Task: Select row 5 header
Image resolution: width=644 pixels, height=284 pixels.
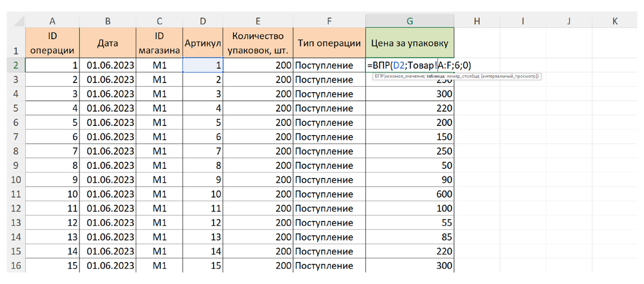Action: click(x=16, y=108)
